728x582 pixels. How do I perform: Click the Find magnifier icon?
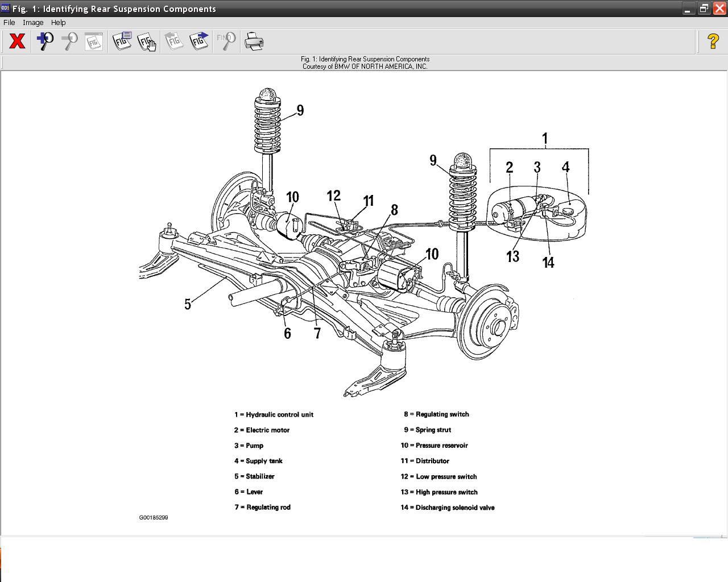tap(226, 41)
